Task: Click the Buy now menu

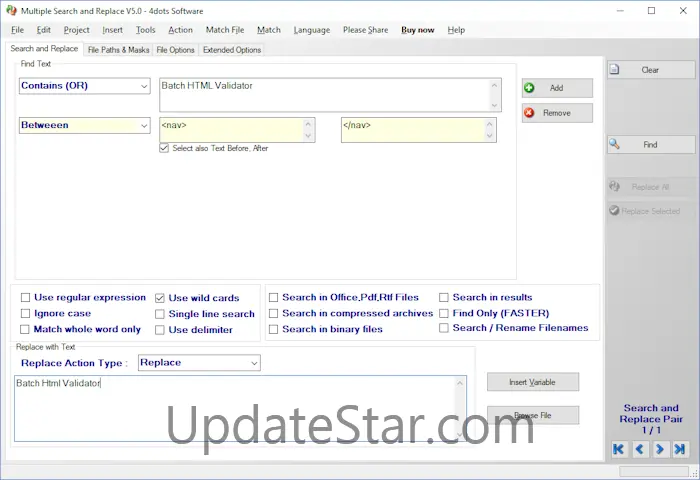Action: [417, 30]
